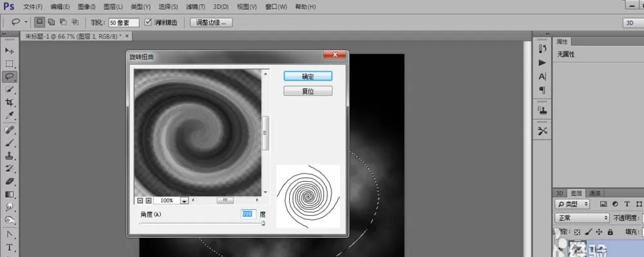Open the blend mode 正常 dropdown
Image resolution: width=644 pixels, height=257 pixels.
582,218
